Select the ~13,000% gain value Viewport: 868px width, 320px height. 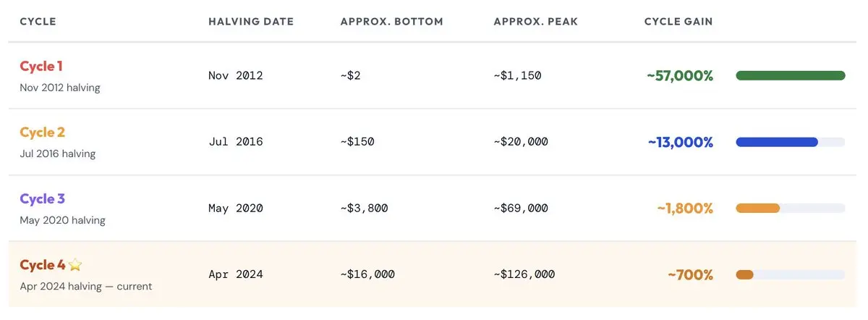(x=681, y=142)
